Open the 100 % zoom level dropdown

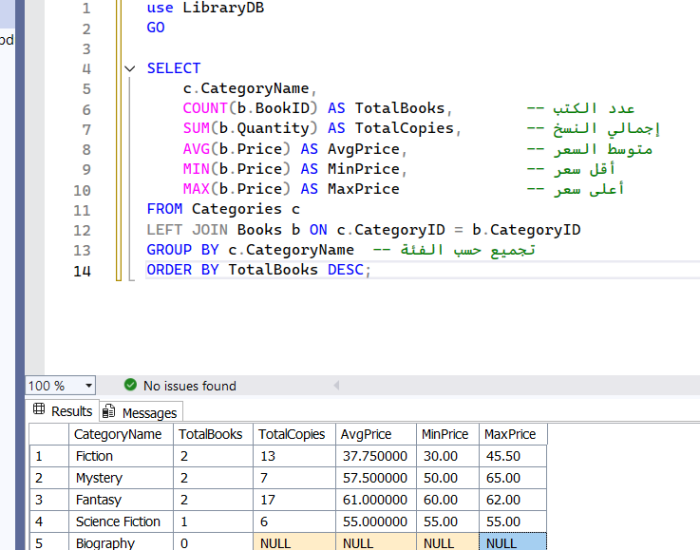coord(88,385)
